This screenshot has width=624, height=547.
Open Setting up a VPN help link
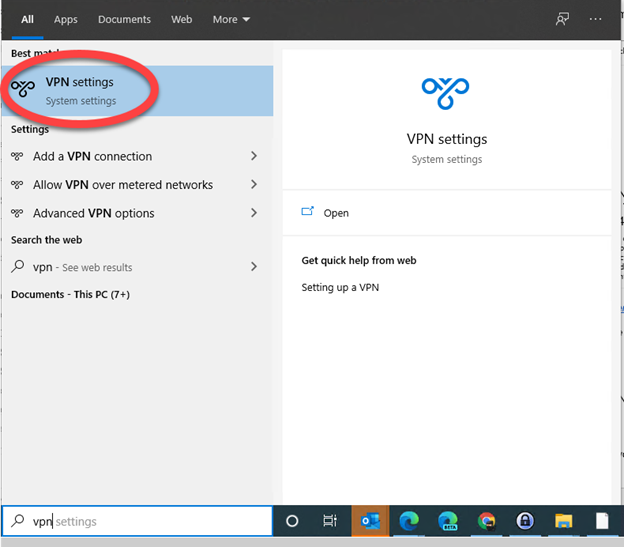point(340,287)
